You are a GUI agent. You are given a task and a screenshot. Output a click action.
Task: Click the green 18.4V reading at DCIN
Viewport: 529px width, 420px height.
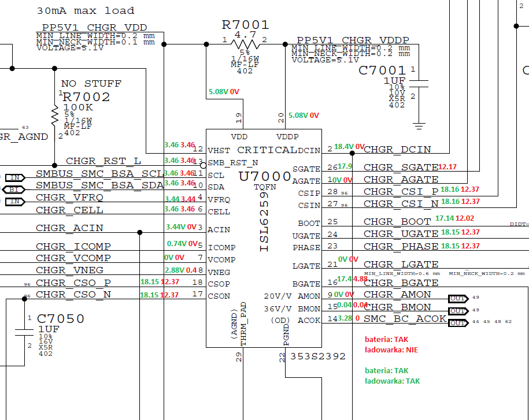coord(344,147)
